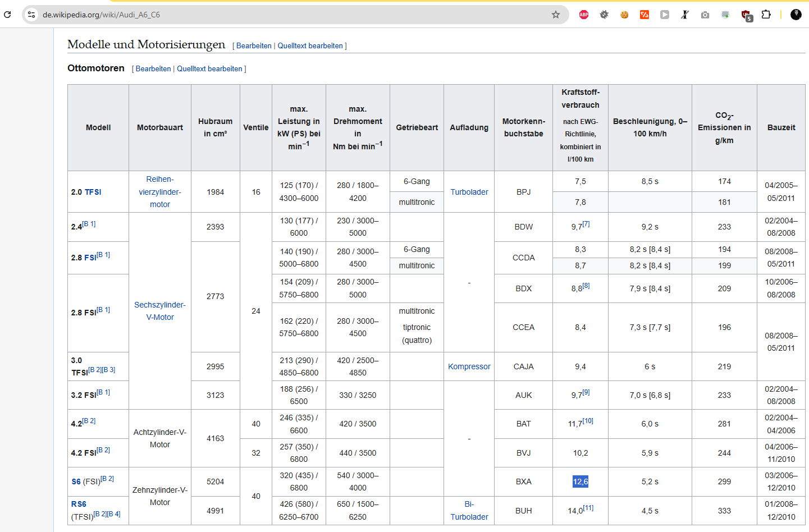Click the 2773 displacement cell

tap(216, 296)
